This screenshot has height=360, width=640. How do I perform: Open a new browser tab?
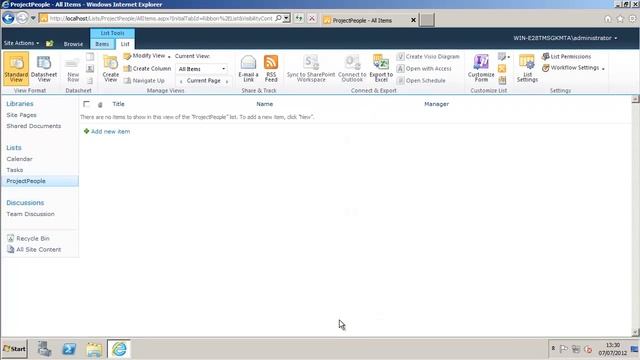(x=427, y=20)
